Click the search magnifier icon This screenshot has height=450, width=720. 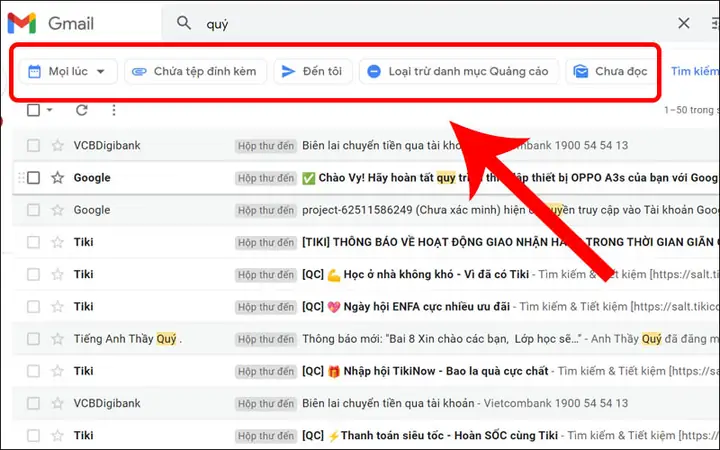tap(184, 22)
